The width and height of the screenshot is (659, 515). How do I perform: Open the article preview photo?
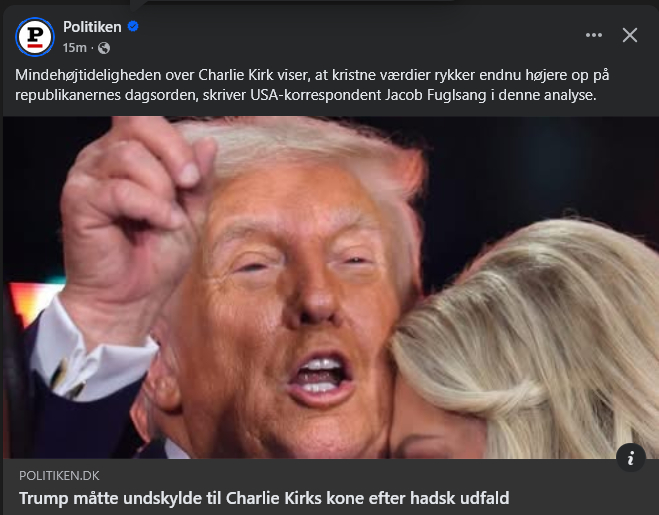(x=331, y=287)
